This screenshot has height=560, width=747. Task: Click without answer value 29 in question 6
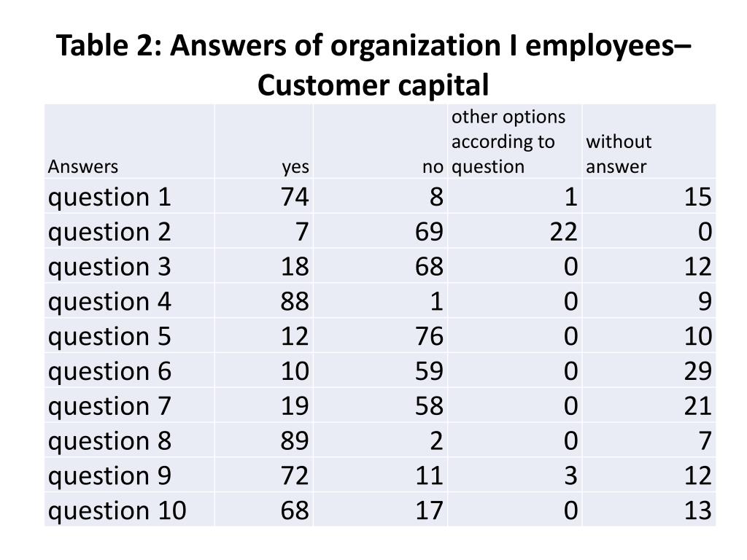pyautogui.click(x=698, y=371)
